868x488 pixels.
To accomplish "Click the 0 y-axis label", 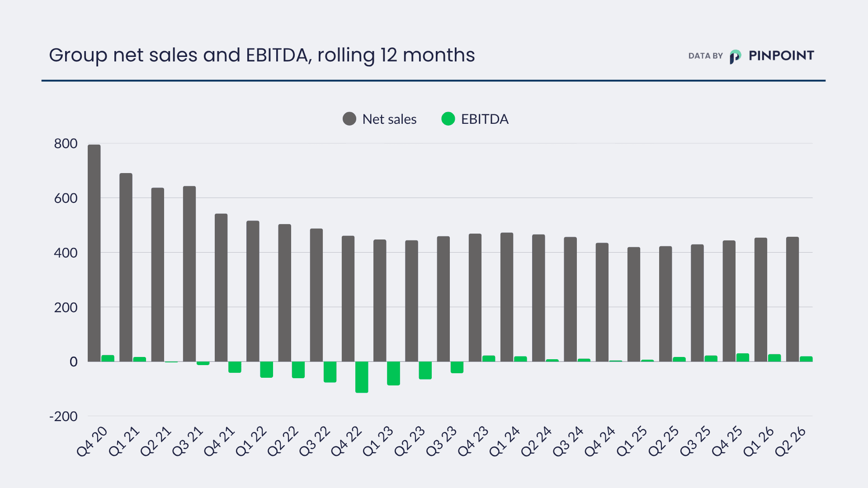I will 73,362.
